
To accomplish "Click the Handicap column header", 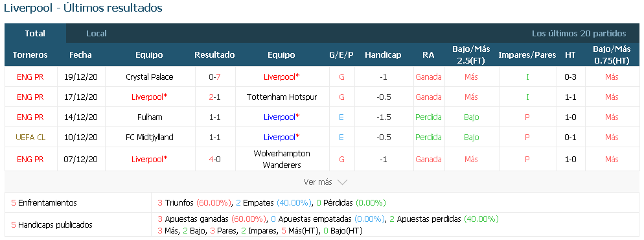I will tap(383, 54).
